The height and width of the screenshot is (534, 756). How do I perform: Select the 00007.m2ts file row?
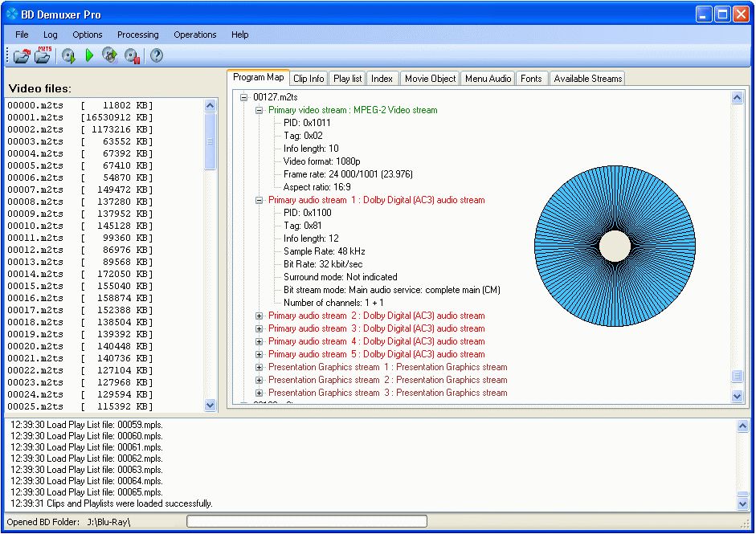click(x=80, y=190)
